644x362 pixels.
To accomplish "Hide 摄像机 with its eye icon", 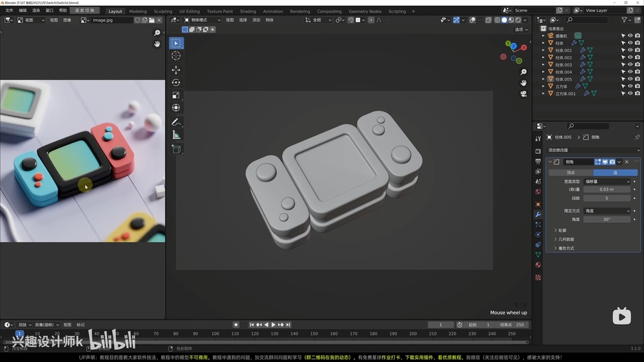I will (630, 35).
